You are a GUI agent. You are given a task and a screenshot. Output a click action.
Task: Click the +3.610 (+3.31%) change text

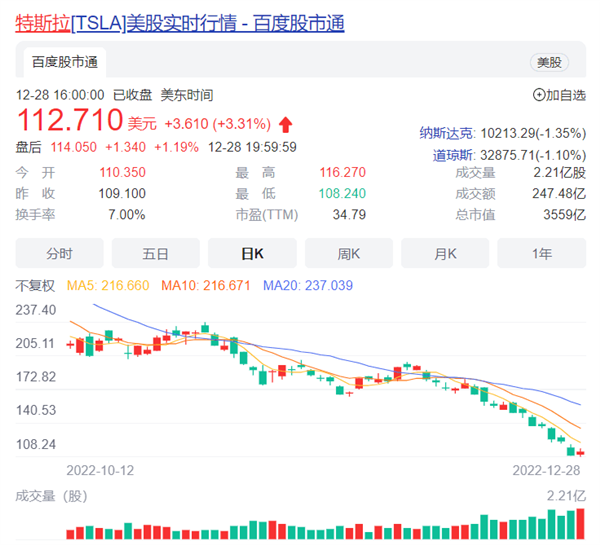(x=217, y=124)
